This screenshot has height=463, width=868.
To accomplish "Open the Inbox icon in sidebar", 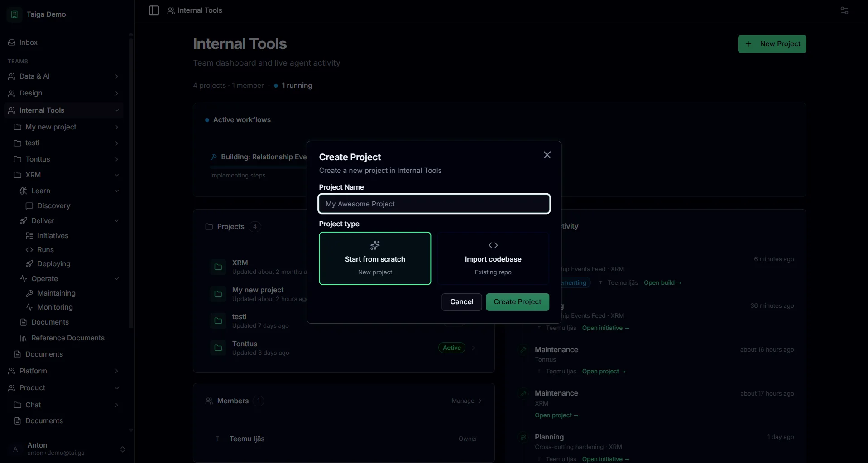I will (12, 43).
